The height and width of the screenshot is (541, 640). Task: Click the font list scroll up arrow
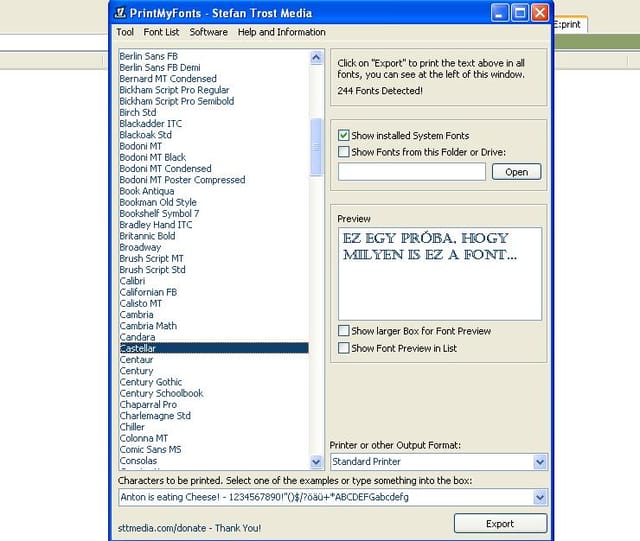click(x=316, y=58)
